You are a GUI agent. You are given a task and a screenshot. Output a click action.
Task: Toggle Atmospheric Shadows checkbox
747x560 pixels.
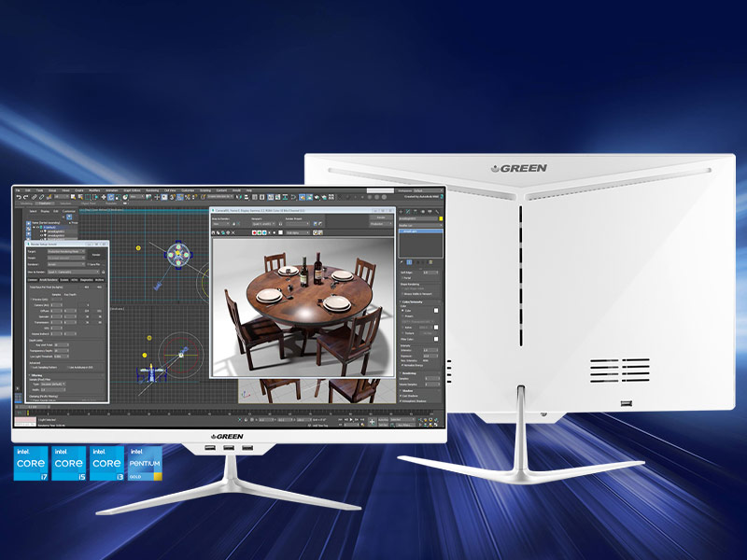click(401, 401)
